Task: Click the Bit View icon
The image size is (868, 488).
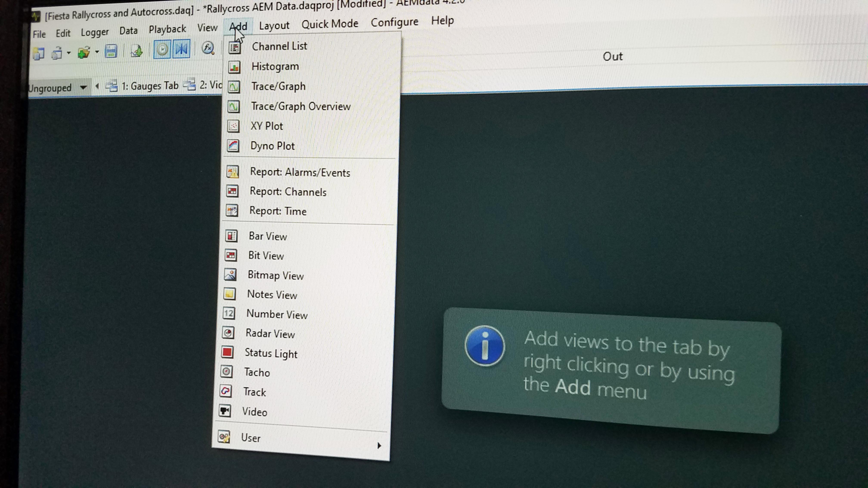Action: pos(231,255)
